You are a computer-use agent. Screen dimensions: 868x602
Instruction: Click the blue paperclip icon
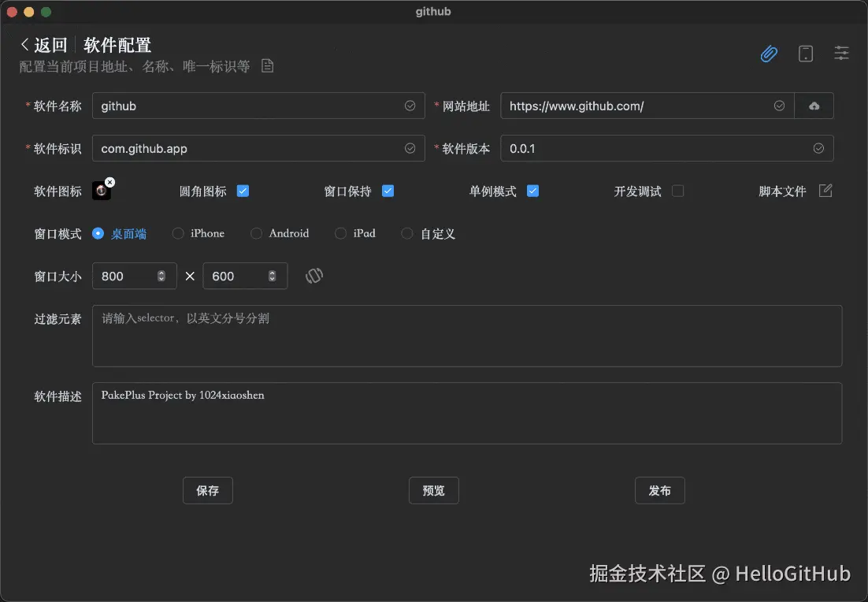pos(769,54)
